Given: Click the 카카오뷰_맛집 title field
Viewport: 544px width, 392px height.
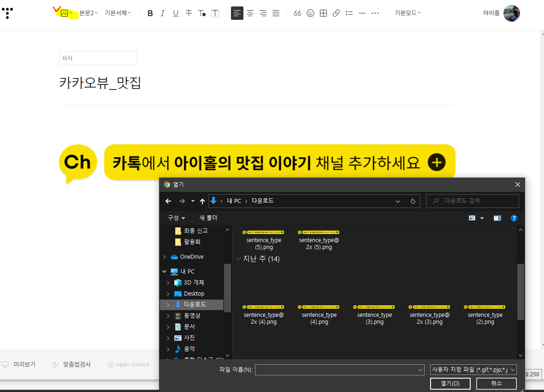Looking at the screenshot, I should pyautogui.click(x=100, y=83).
